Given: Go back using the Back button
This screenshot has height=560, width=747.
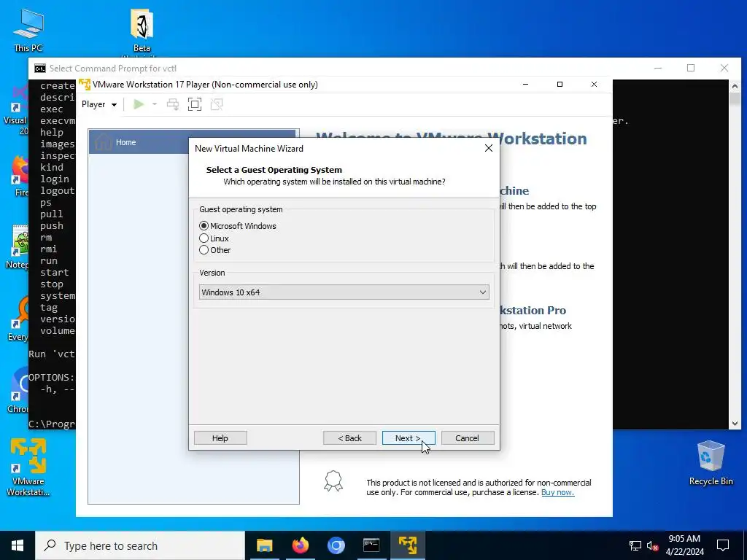Looking at the screenshot, I should pos(349,438).
